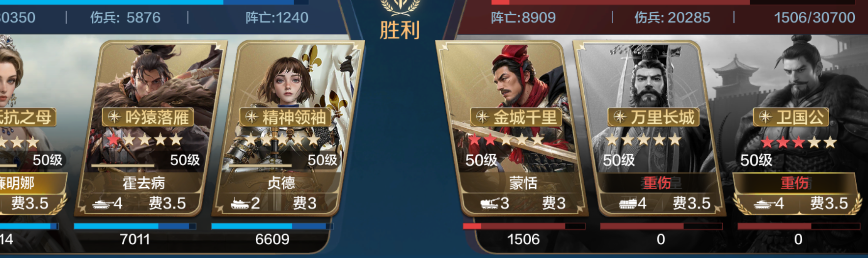Click the 霍去病 troop bar showing 7011
Screen dimensions: 868x258
(x=135, y=226)
